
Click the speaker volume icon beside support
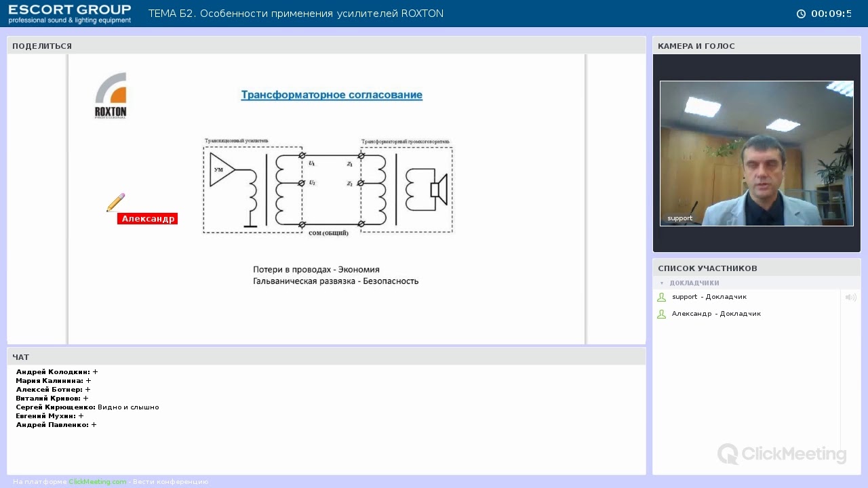point(850,297)
